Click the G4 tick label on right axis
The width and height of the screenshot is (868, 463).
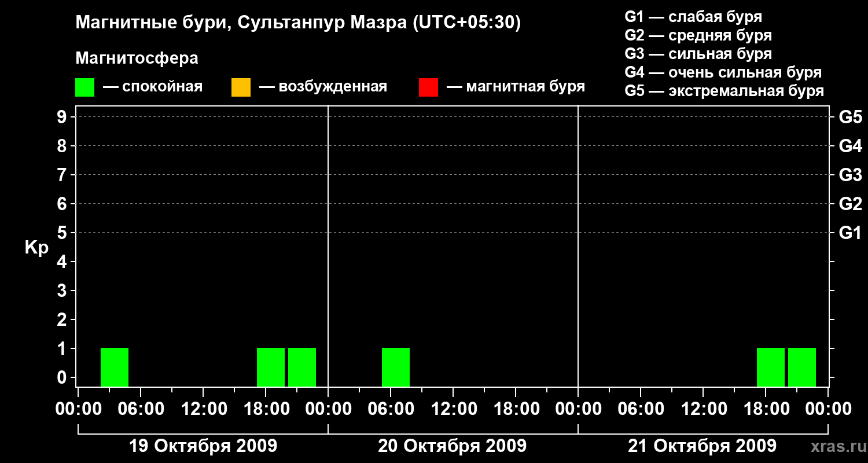tap(851, 146)
